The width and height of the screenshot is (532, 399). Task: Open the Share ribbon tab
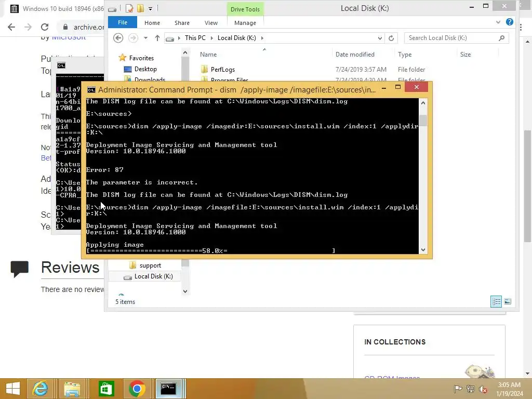tap(182, 23)
